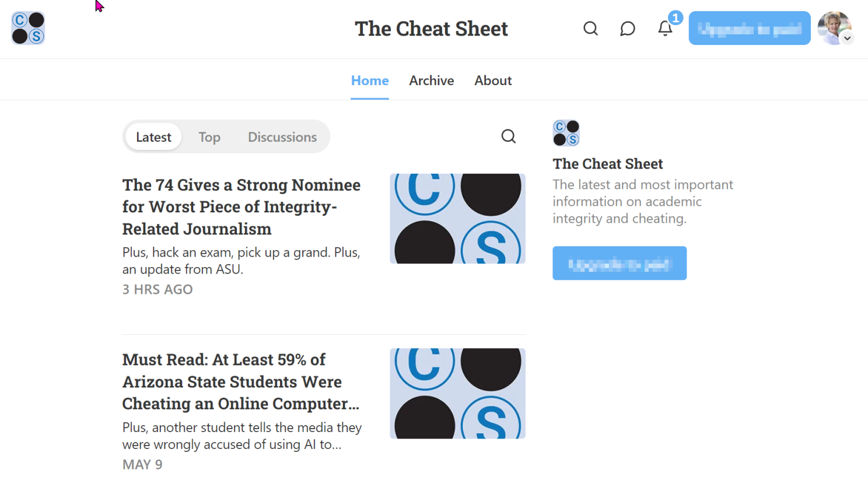Open 'The 74 Gives a Strong Nominee' article
The width and height of the screenshot is (868, 477).
pos(241,206)
